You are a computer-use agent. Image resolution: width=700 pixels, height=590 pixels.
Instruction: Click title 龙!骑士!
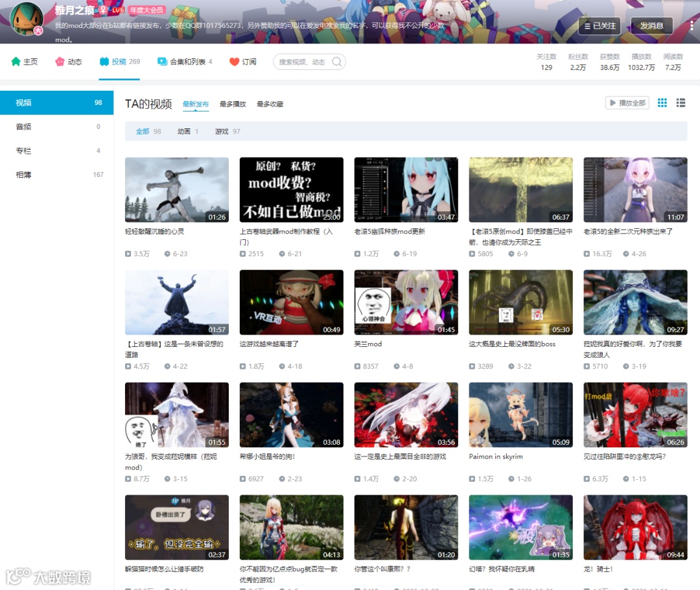click(598, 569)
